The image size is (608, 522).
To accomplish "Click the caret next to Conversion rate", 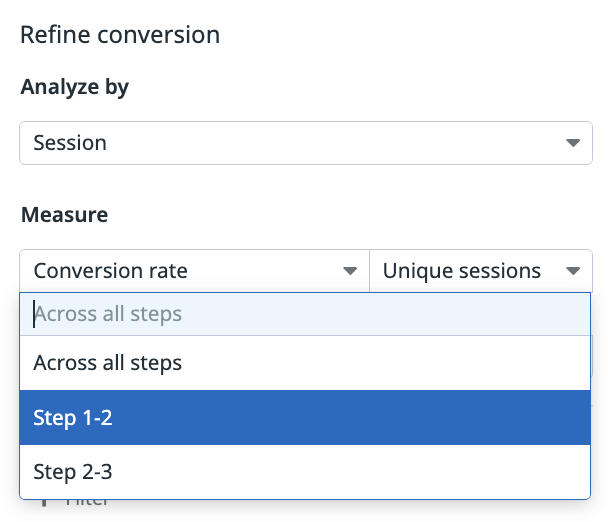I will [350, 271].
